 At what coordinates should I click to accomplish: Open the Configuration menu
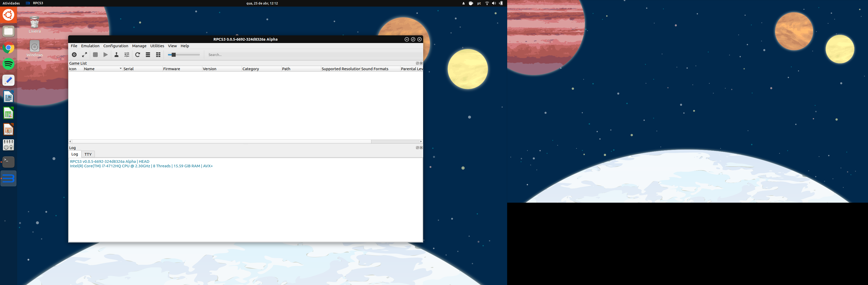coord(116,46)
